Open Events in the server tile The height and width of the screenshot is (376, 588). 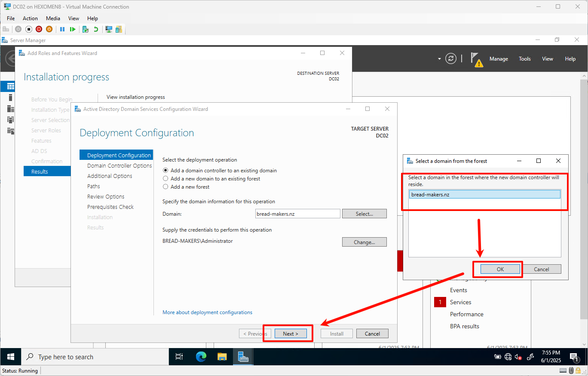458,290
